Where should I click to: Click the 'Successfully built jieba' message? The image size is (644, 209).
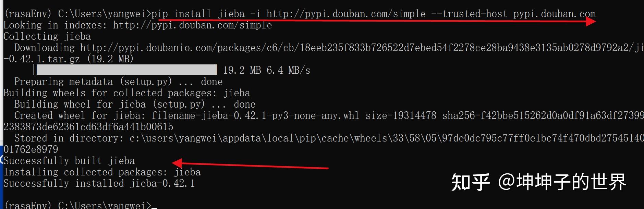[69, 161]
